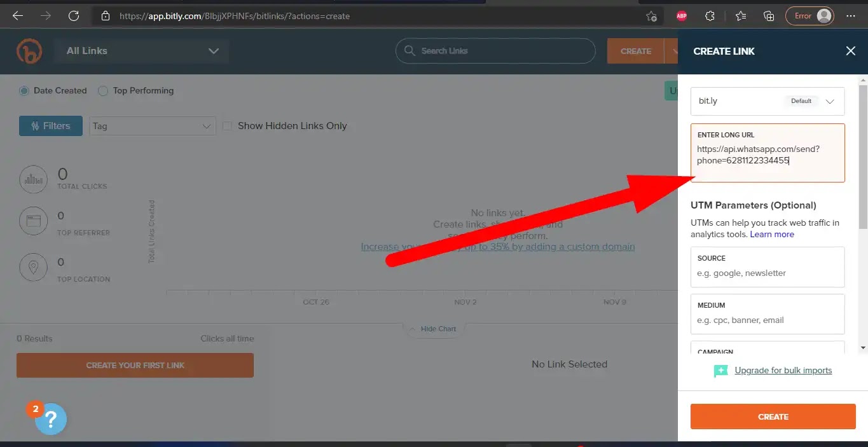Click the orange CREATE button in panel
868x447 pixels.
click(773, 416)
